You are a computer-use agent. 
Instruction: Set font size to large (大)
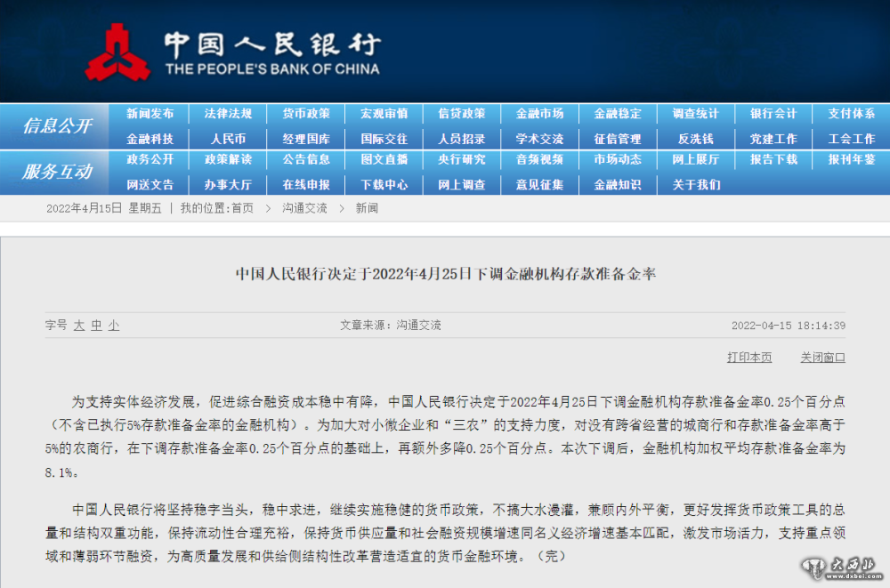pyautogui.click(x=79, y=326)
